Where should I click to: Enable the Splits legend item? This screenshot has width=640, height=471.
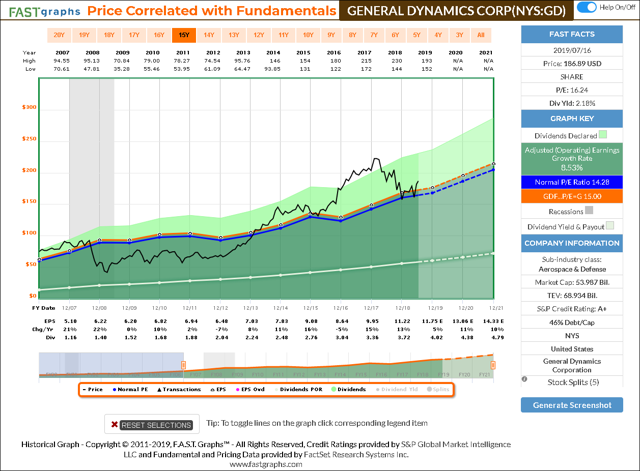tap(438, 389)
